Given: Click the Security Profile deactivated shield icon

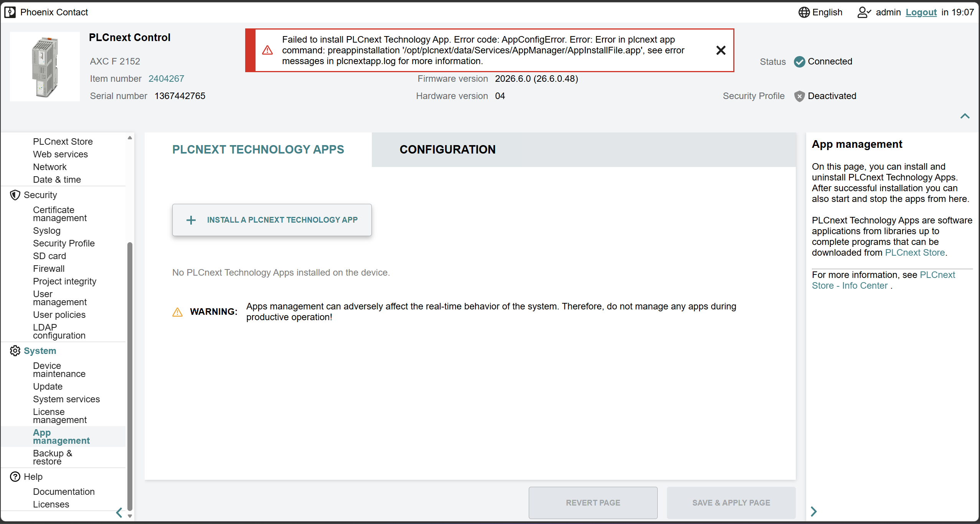Looking at the screenshot, I should (x=799, y=96).
